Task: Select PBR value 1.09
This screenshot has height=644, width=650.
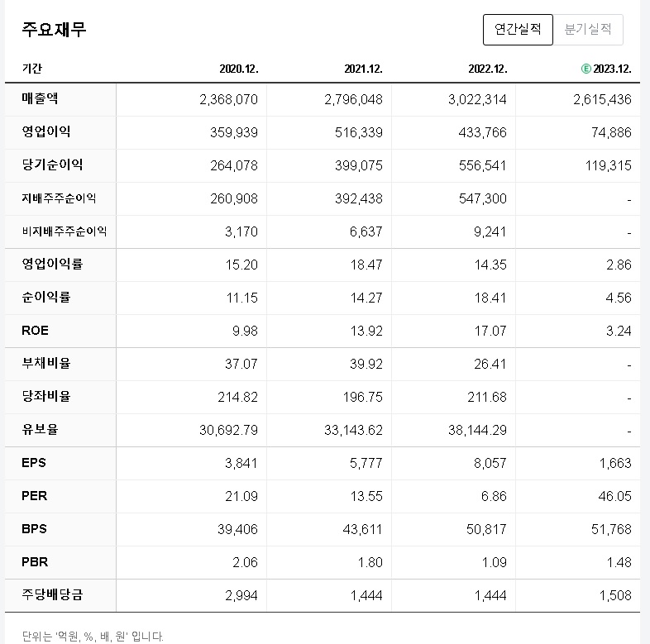Action: 495,563
